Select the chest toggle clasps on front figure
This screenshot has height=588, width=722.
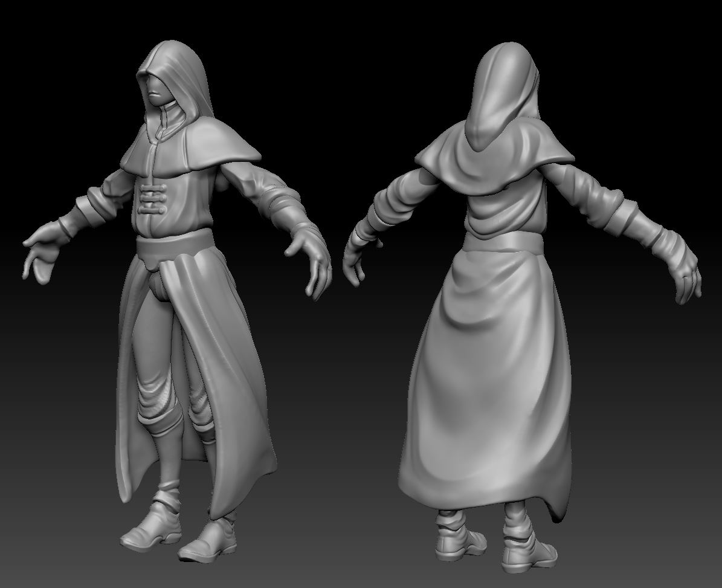tap(152, 198)
